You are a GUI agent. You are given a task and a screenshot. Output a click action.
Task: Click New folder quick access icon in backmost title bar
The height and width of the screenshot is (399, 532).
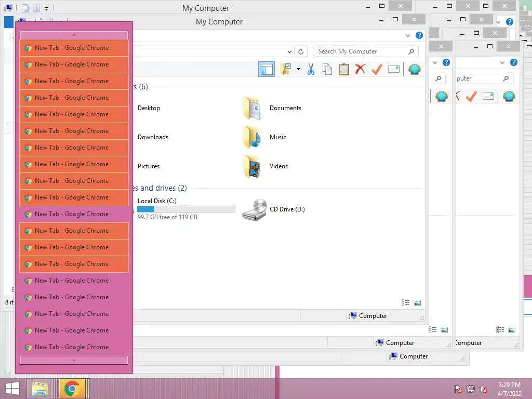click(x=37, y=8)
